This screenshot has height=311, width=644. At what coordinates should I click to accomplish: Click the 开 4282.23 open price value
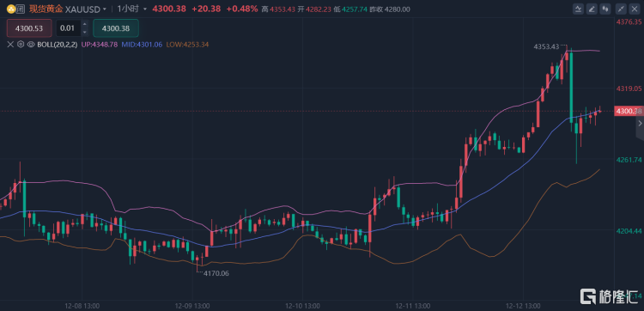[x=314, y=9]
